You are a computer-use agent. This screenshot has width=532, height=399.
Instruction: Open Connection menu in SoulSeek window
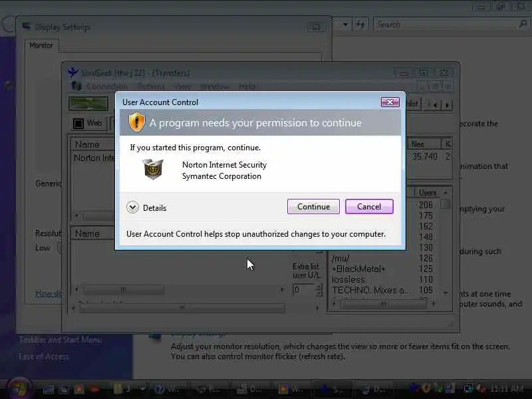point(106,86)
